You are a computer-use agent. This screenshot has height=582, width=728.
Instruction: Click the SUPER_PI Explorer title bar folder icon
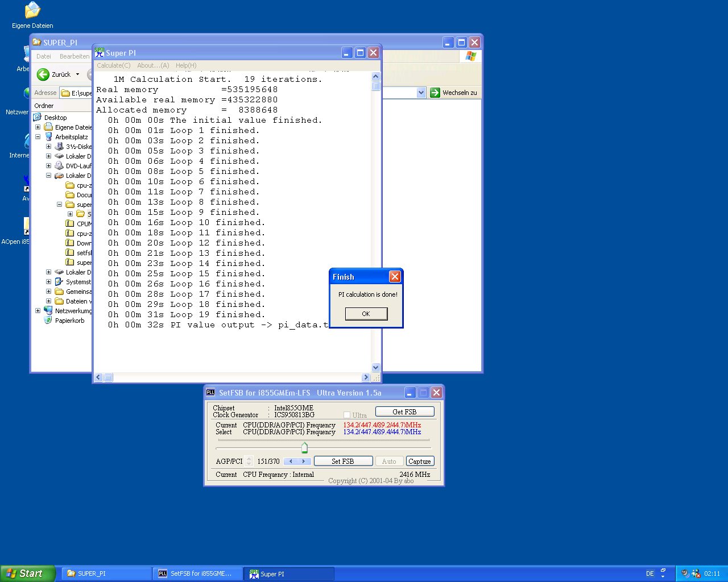click(37, 42)
